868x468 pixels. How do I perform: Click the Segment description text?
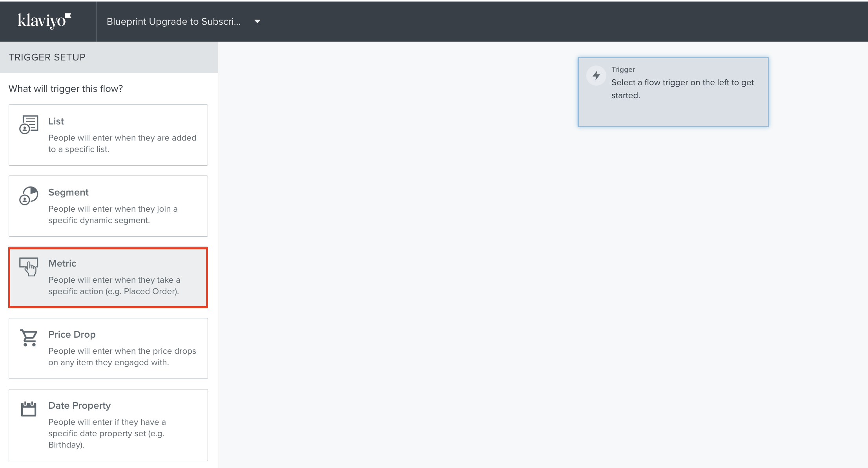(x=113, y=214)
